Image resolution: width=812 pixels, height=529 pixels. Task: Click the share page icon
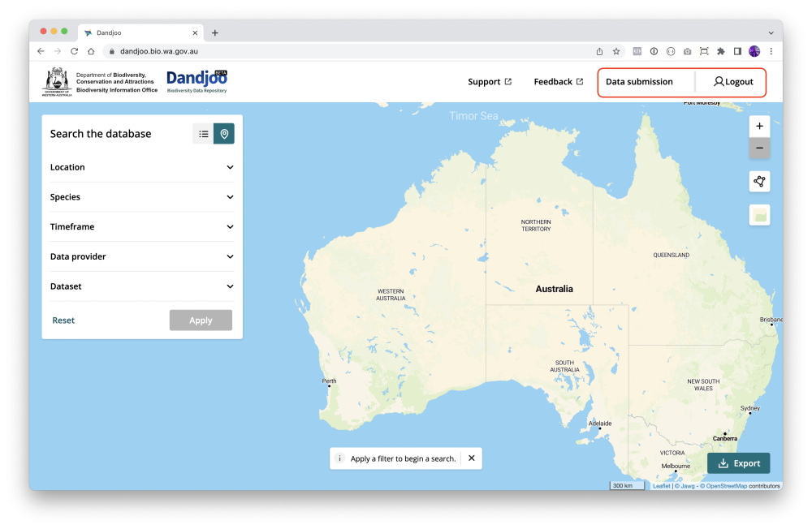click(599, 51)
